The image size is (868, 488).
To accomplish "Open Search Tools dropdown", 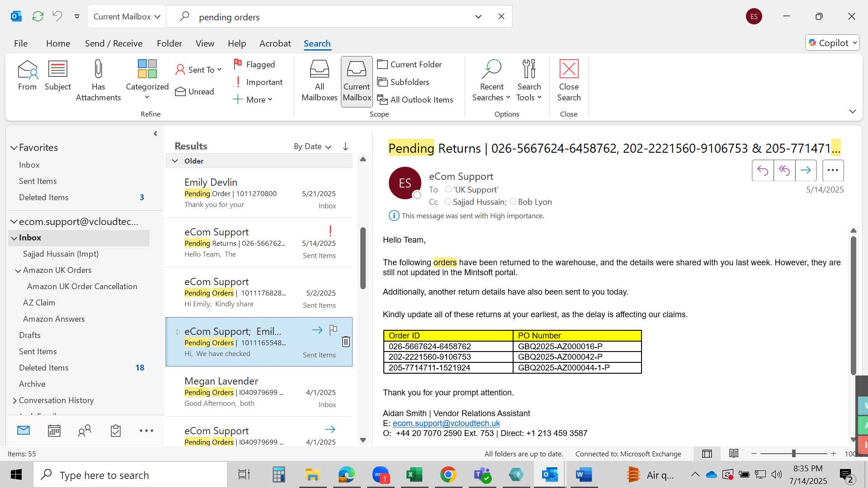I will pyautogui.click(x=529, y=80).
